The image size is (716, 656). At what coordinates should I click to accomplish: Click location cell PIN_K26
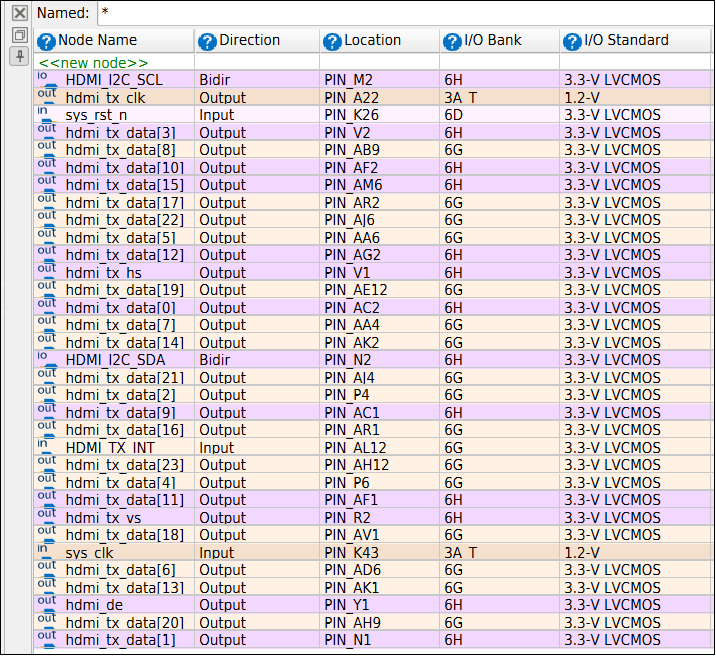(379, 115)
